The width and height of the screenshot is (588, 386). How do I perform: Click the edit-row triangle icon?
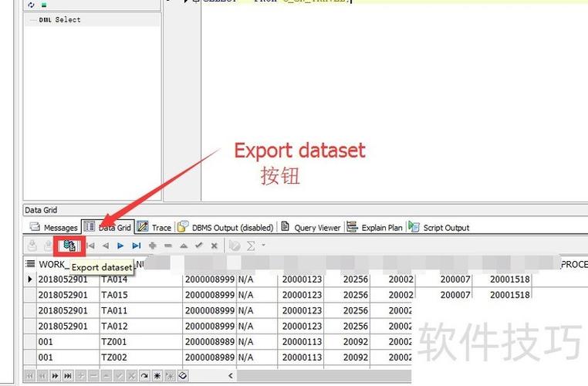[x=184, y=245]
